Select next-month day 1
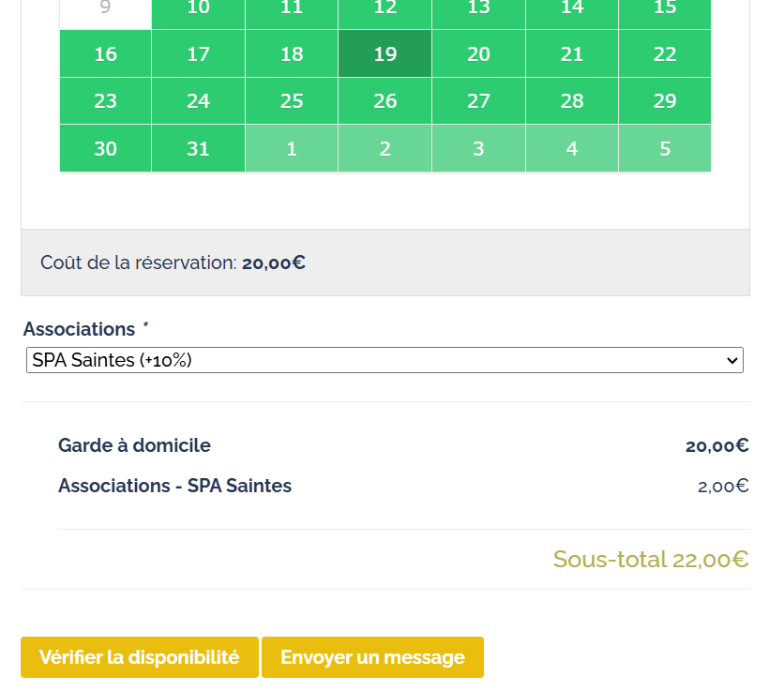 (x=292, y=148)
